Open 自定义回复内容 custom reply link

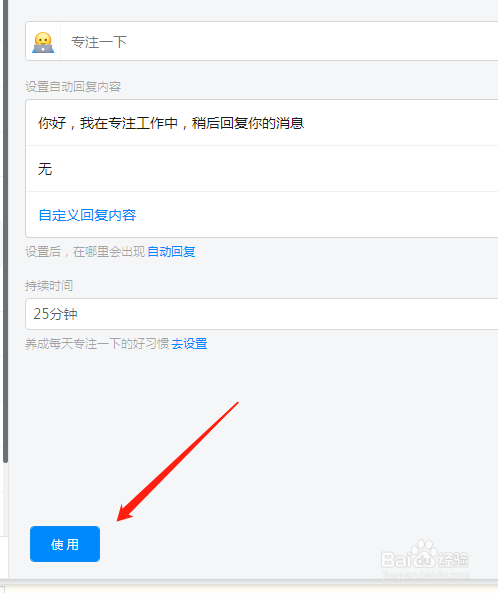(x=87, y=215)
